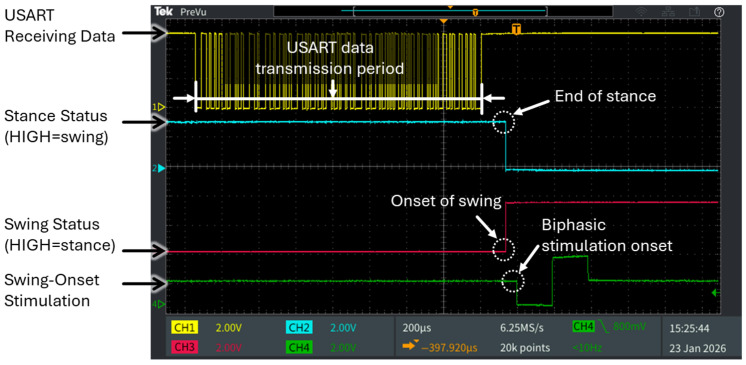
Task: Click the T marker in the record overview bar
Action: 474,13
